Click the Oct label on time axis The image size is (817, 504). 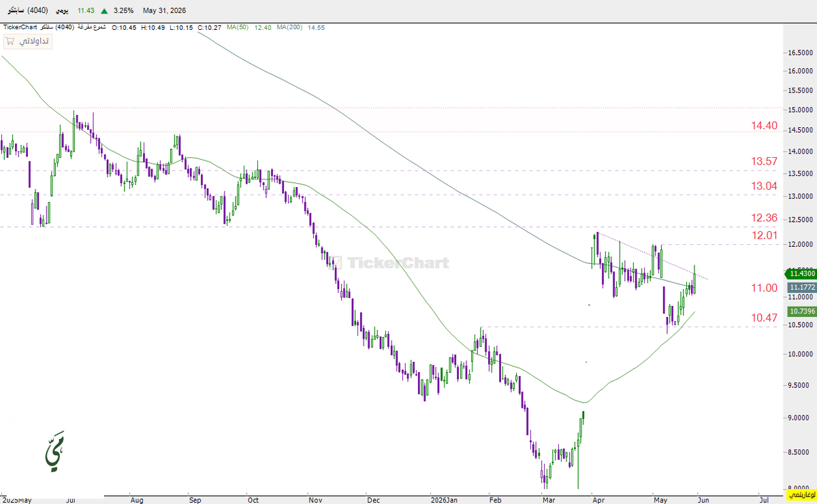click(253, 499)
